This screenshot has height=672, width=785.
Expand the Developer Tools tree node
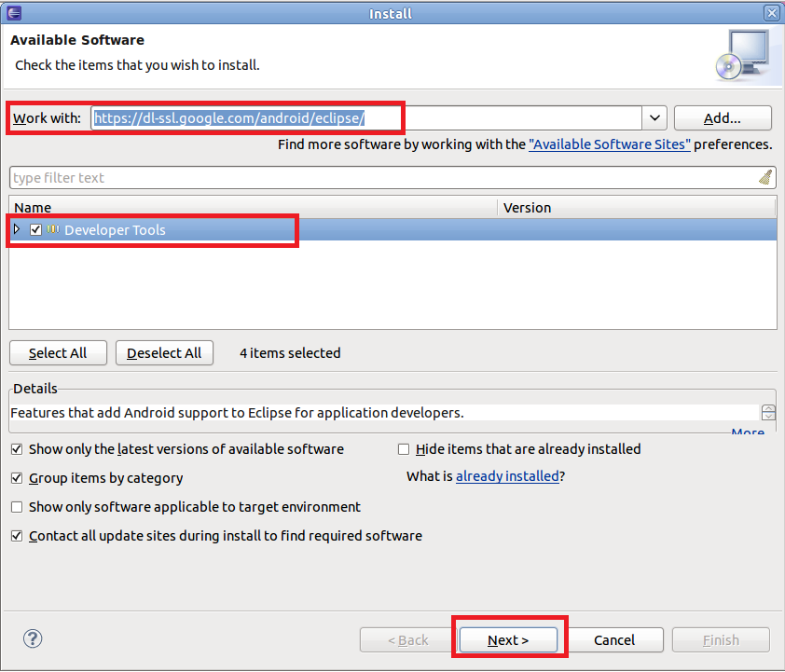click(x=17, y=229)
